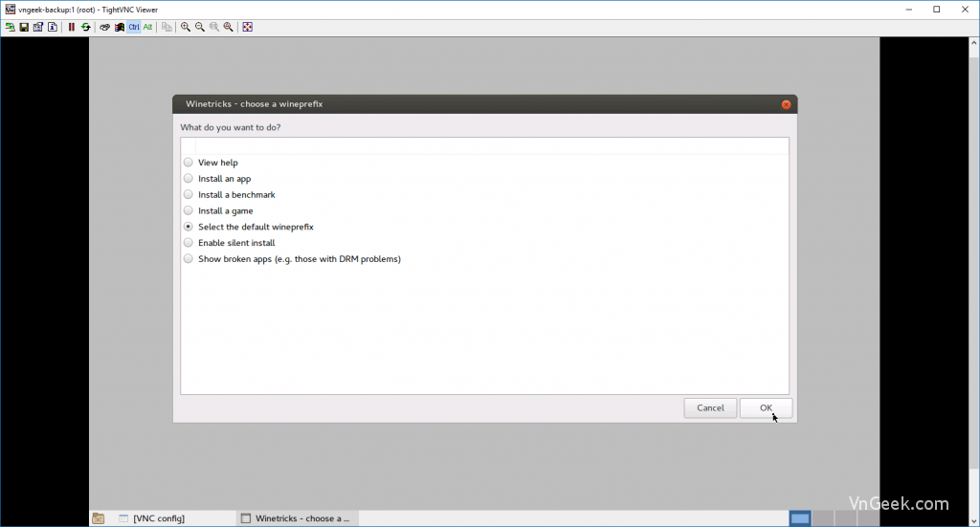This screenshot has width=980, height=527.
Task: Click the desktop icon in remote panel
Action: point(99,518)
